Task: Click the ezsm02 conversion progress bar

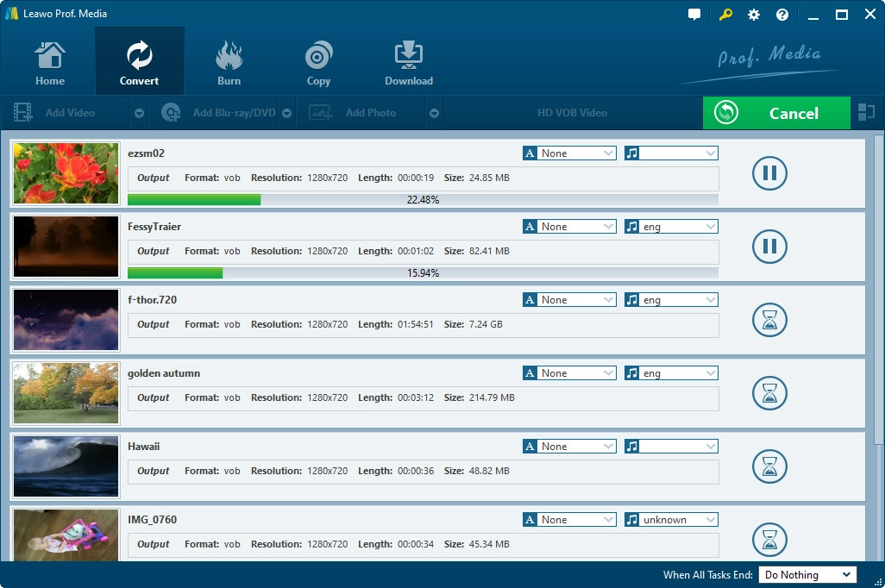Action: pos(423,199)
